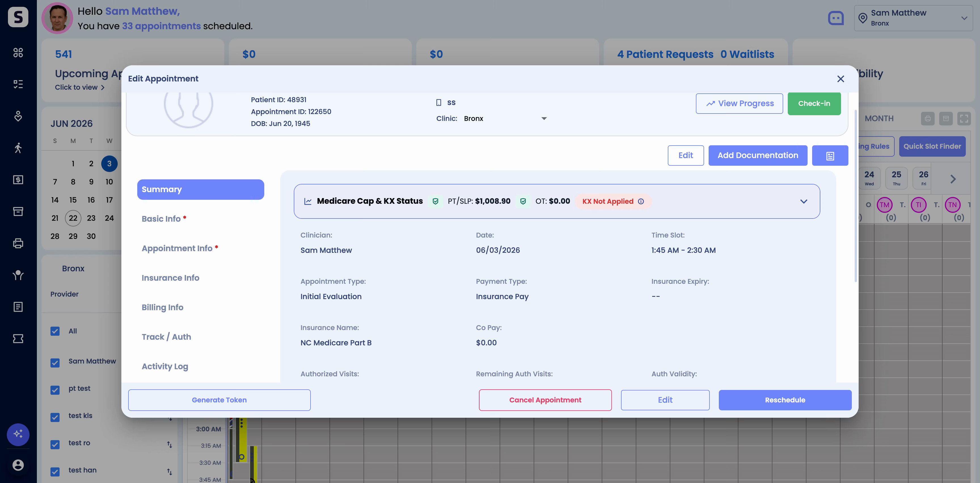980x483 pixels.
Task: Click the 33 appointments link
Action: pos(161,26)
